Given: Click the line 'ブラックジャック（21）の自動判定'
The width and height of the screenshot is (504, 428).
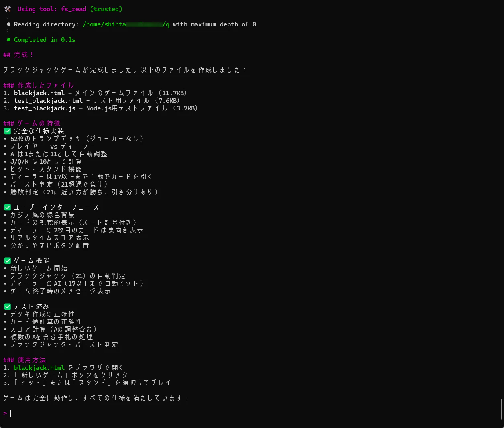Looking at the screenshot, I should [x=68, y=276].
